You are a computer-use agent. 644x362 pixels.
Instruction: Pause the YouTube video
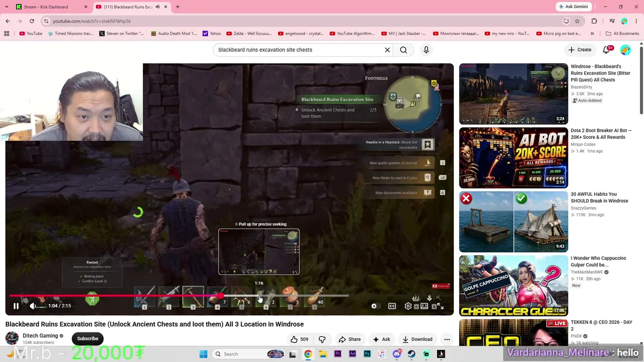[16, 306]
